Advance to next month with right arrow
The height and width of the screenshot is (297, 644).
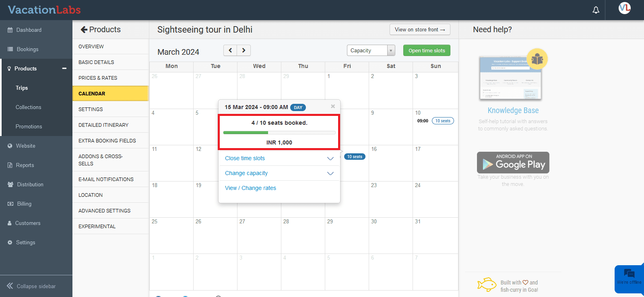pos(244,50)
